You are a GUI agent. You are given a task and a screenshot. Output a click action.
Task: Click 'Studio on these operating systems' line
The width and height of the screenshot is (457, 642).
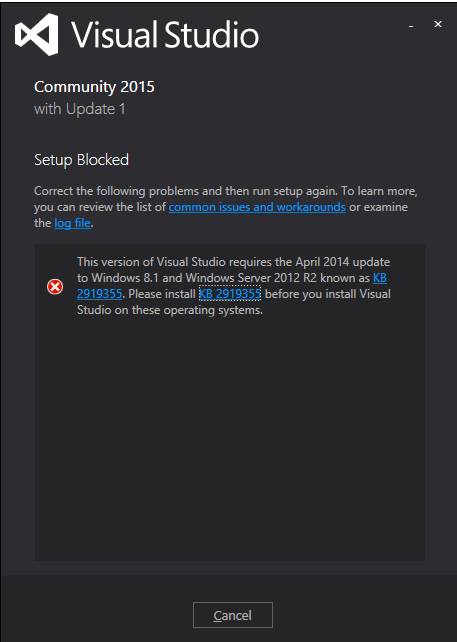pos(170,310)
